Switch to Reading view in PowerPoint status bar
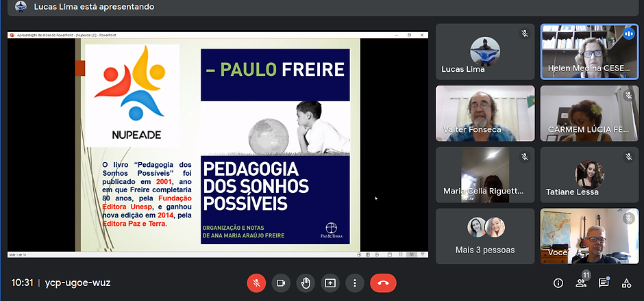This screenshot has height=301, width=644. (x=412, y=254)
